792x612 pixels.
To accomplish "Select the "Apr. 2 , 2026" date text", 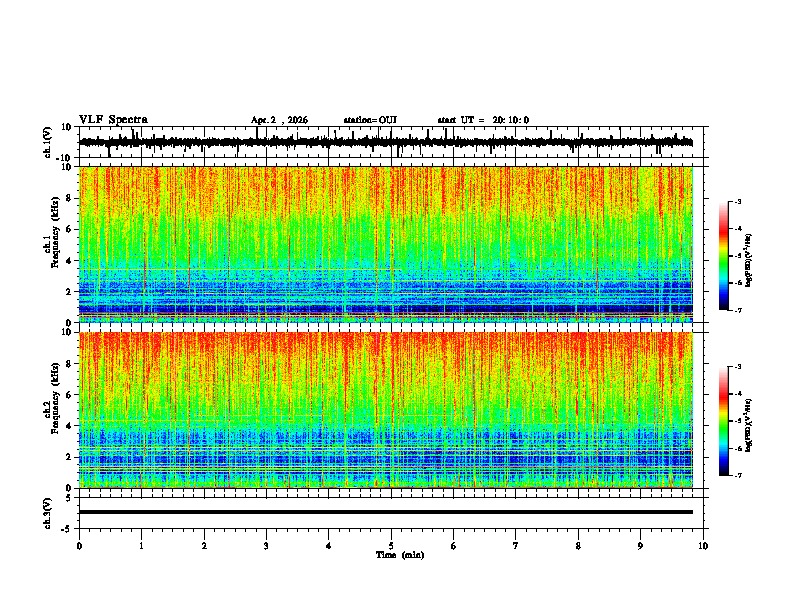I will (279, 120).
